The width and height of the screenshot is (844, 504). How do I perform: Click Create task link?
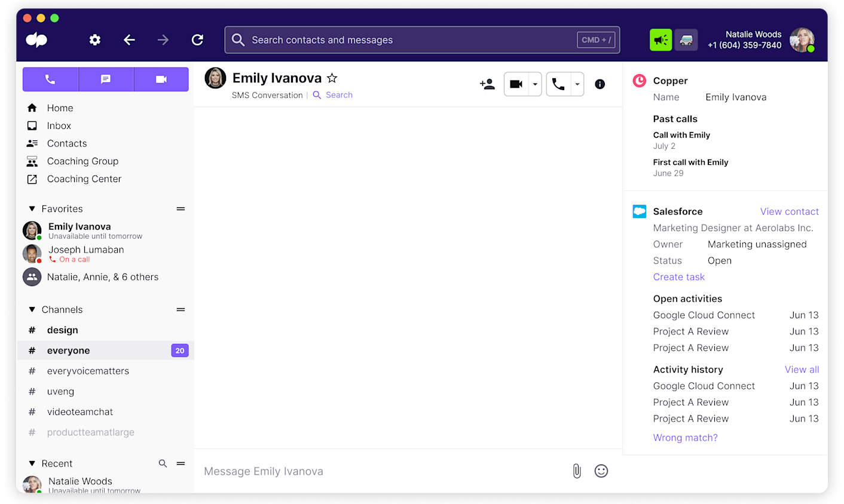click(678, 277)
